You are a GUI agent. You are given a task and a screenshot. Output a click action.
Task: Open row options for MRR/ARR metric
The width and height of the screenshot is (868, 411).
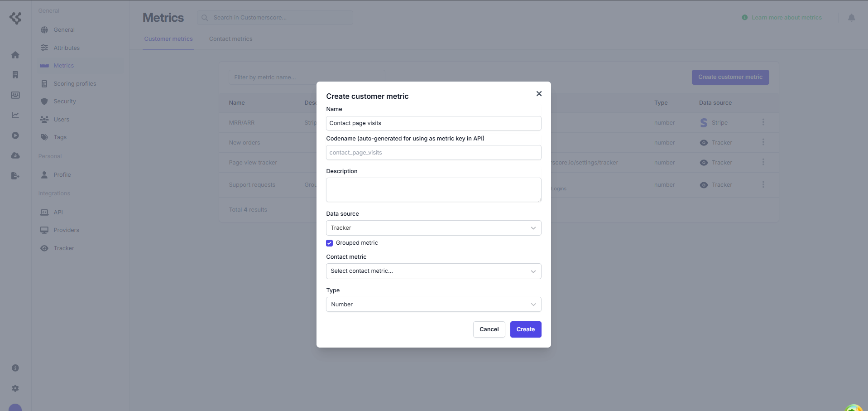click(x=763, y=122)
